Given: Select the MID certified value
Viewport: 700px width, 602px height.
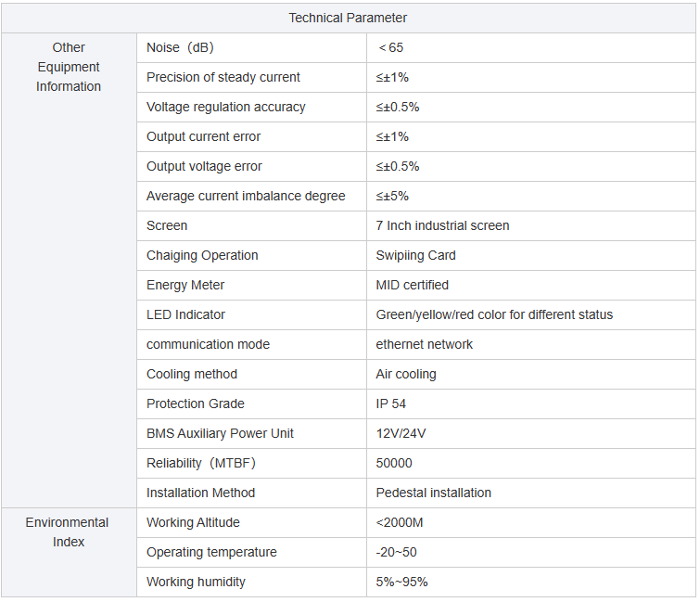Looking at the screenshot, I should 412,285.
